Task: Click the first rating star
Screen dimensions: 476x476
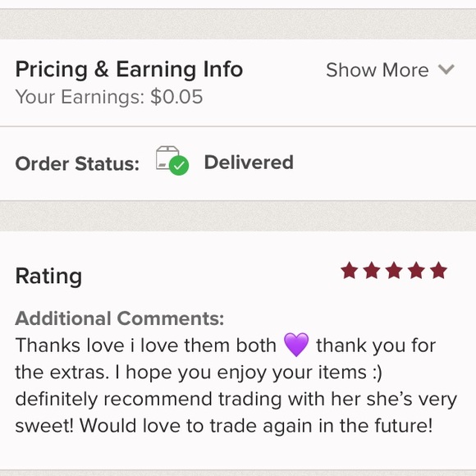Action: point(349,270)
